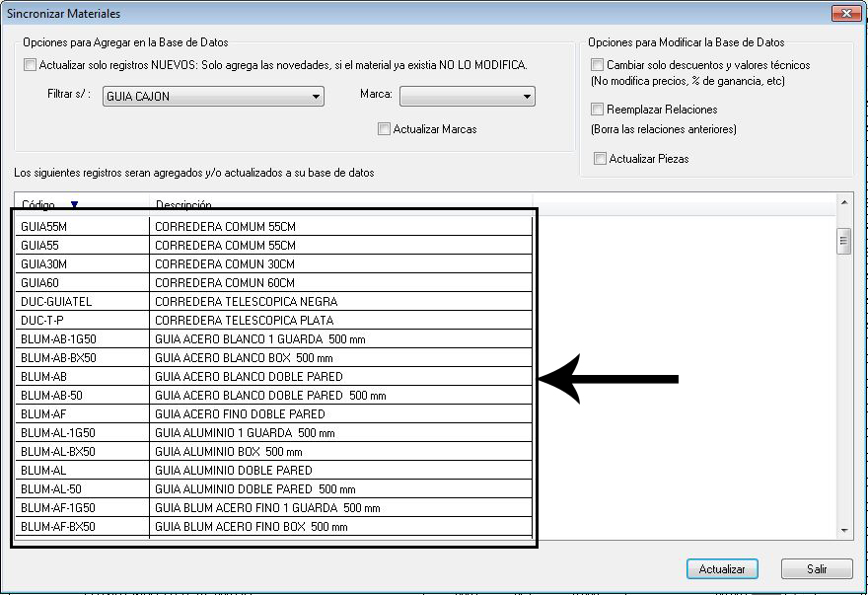The width and height of the screenshot is (868, 595).
Task: Click CORREDERA COMUN 60CM description
Action: click(x=225, y=283)
